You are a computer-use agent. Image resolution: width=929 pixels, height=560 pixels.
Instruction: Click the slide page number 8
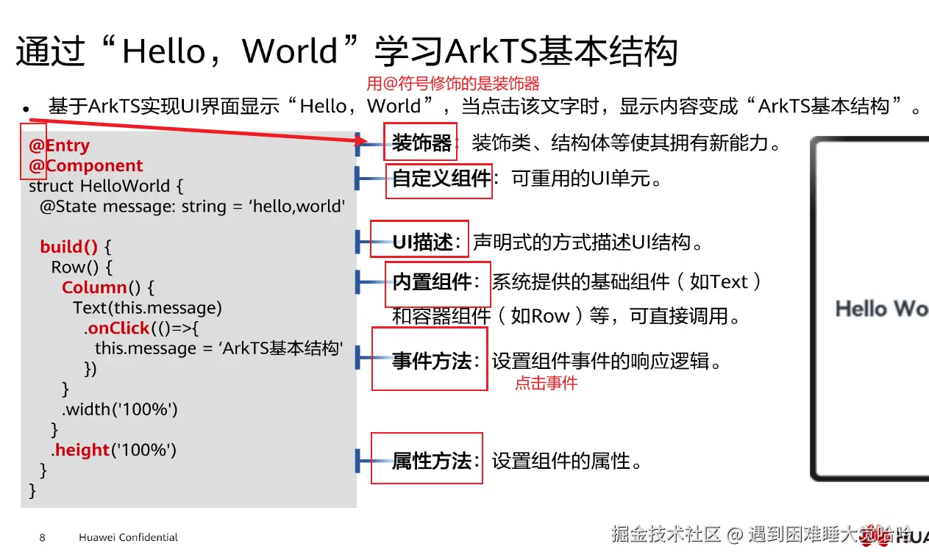[42, 537]
